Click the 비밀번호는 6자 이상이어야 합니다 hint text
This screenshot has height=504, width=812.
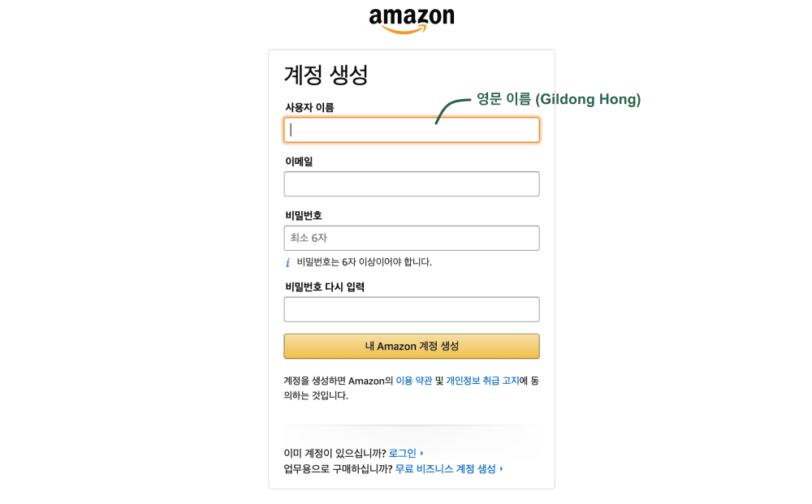pyautogui.click(x=364, y=262)
